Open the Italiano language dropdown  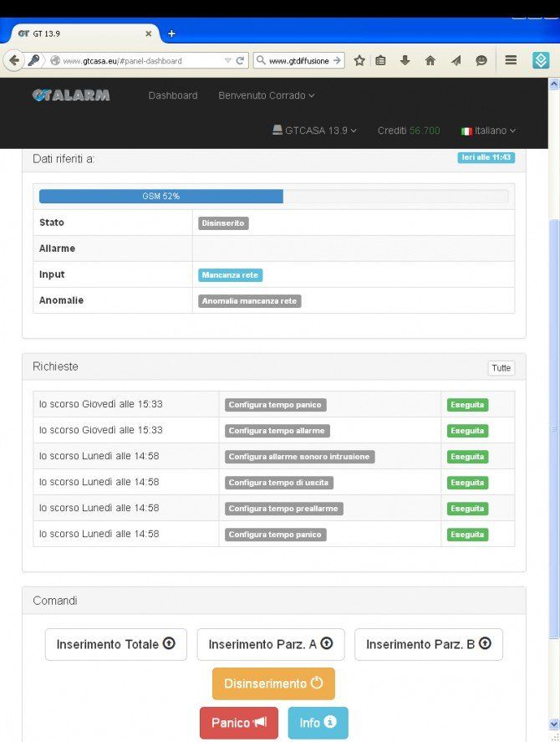pyautogui.click(x=488, y=130)
